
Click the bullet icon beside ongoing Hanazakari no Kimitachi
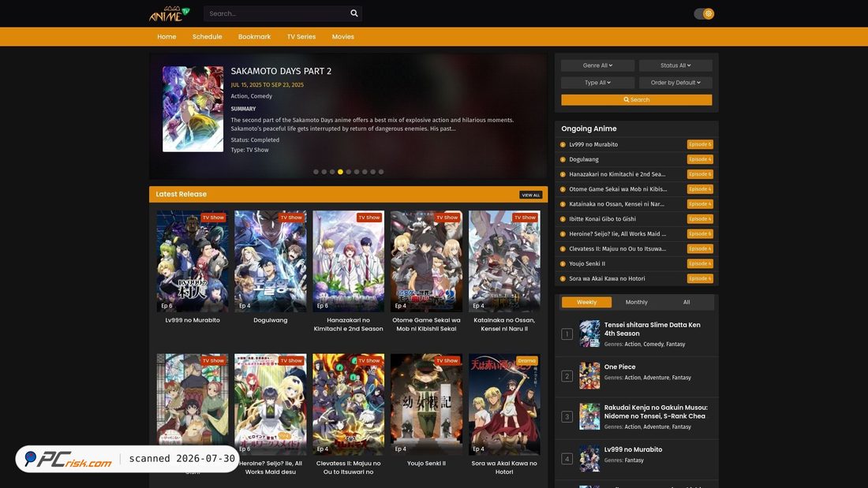[563, 174]
